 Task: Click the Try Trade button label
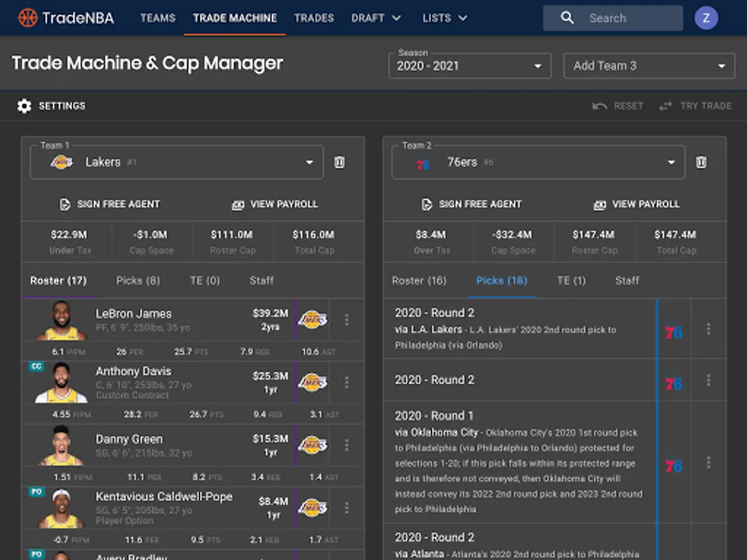(706, 106)
